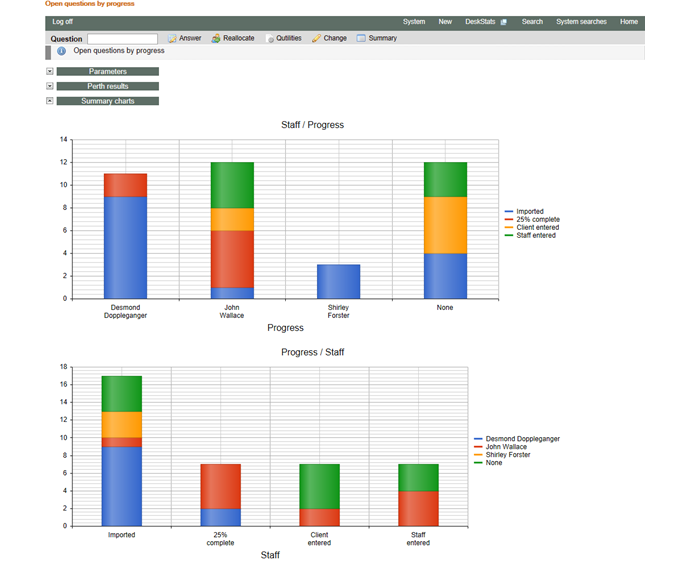Image resolution: width=693 pixels, height=564 pixels.
Task: Click the Answer toolbar icon
Action: [172, 38]
